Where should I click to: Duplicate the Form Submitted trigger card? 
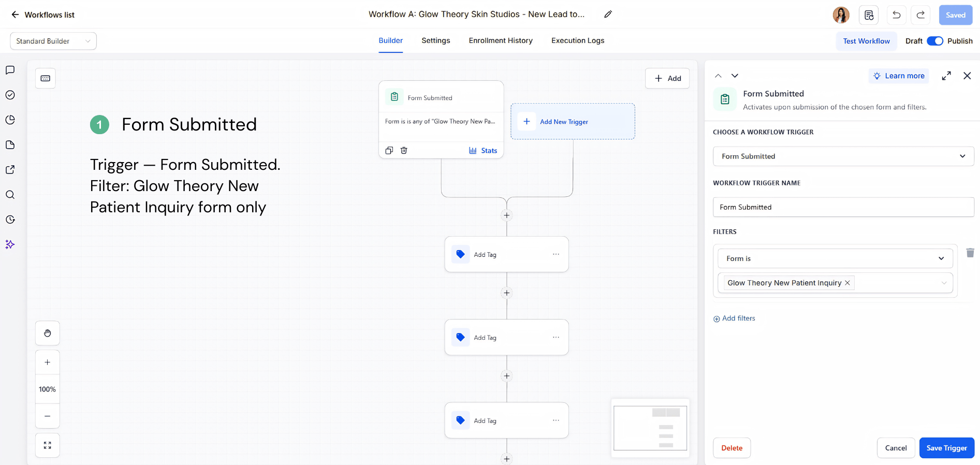(389, 150)
